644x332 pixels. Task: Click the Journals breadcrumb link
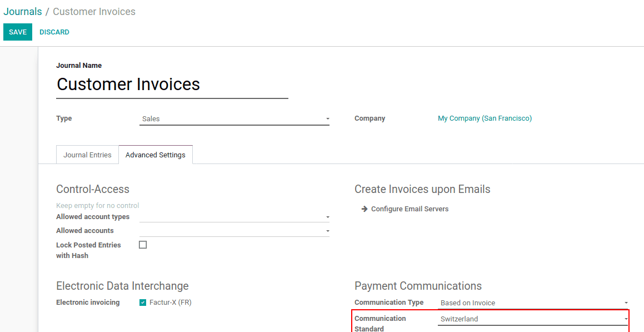[23, 12]
